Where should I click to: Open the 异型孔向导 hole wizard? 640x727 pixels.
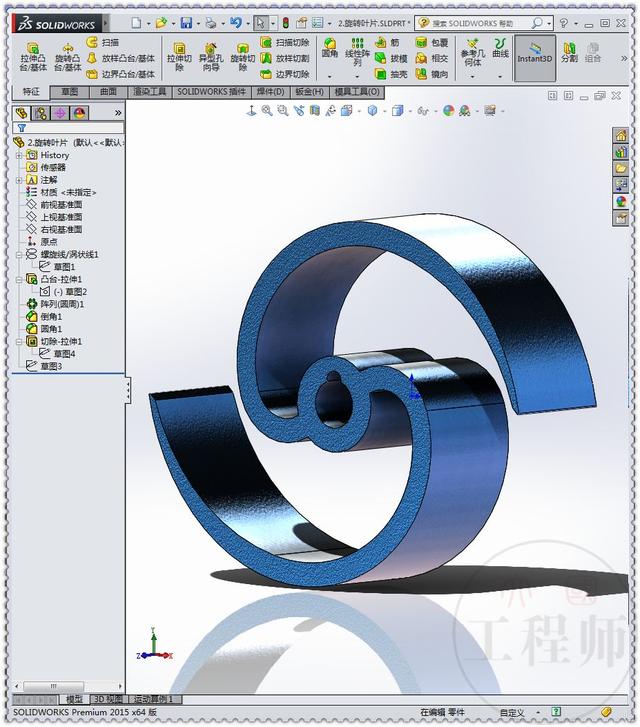pos(211,57)
